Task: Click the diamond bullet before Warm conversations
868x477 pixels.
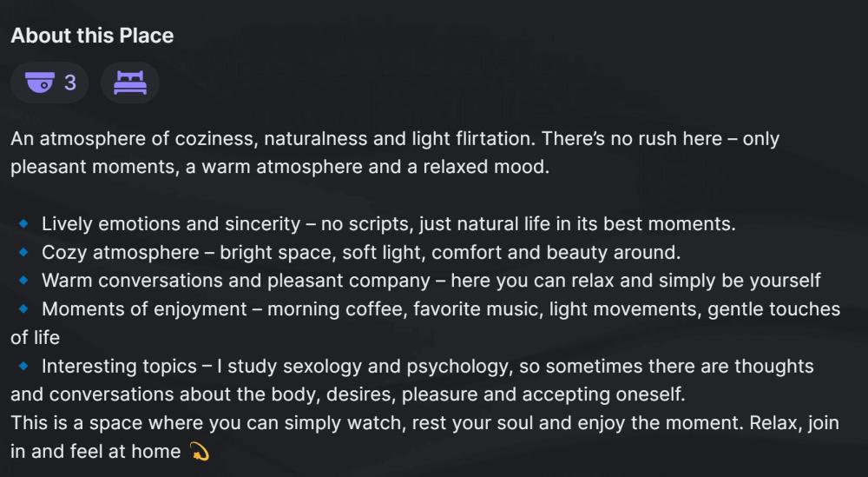Action: (24, 281)
